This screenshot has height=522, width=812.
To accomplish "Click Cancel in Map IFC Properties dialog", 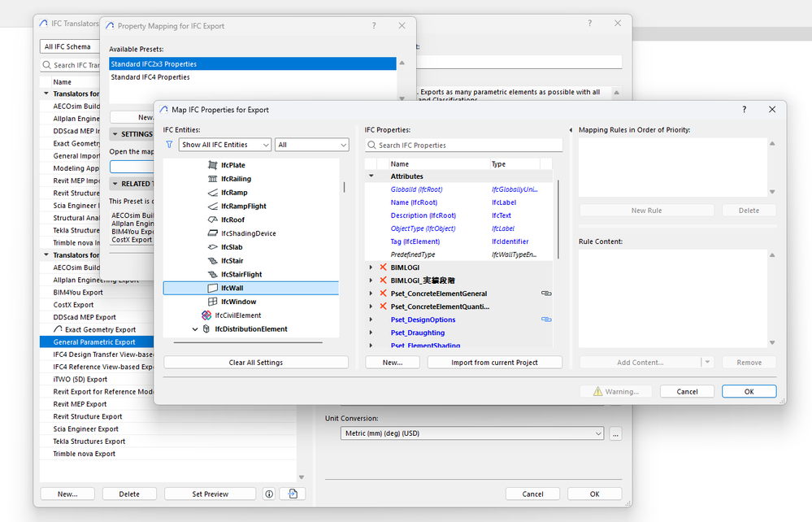I will [687, 392].
